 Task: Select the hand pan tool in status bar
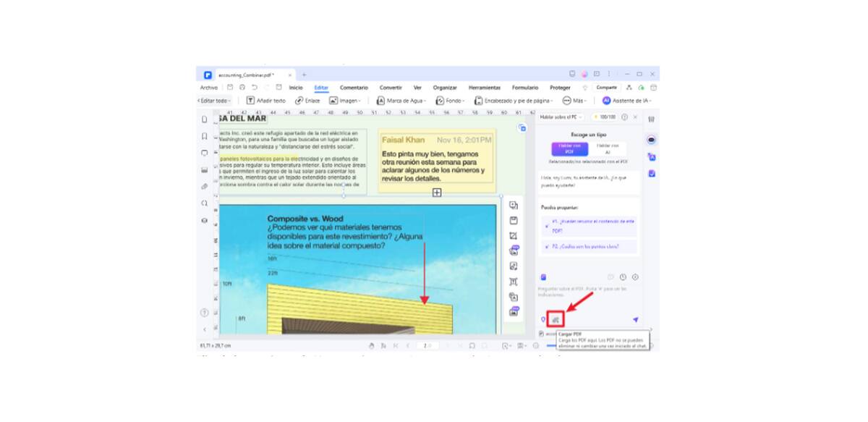tap(372, 346)
